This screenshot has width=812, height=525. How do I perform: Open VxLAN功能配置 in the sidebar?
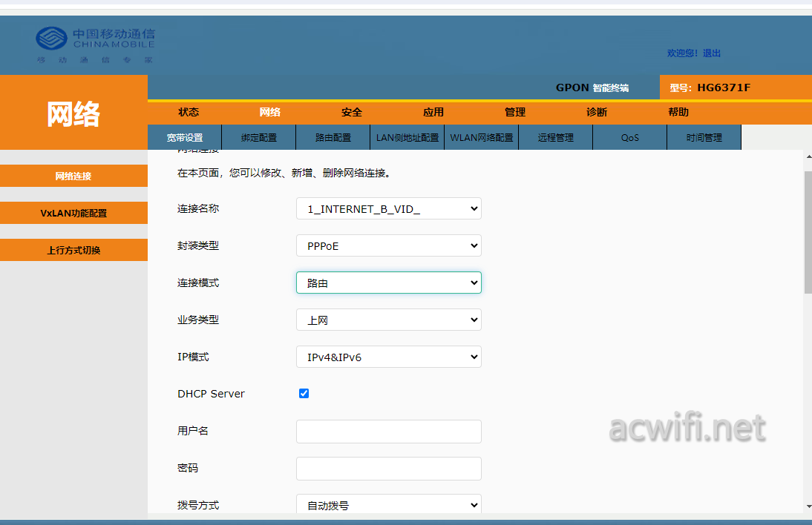point(73,213)
